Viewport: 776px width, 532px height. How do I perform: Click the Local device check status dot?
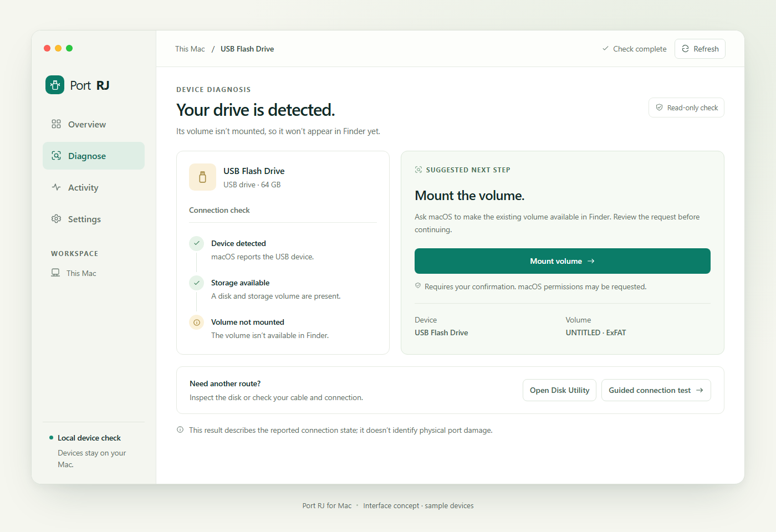(x=52, y=438)
